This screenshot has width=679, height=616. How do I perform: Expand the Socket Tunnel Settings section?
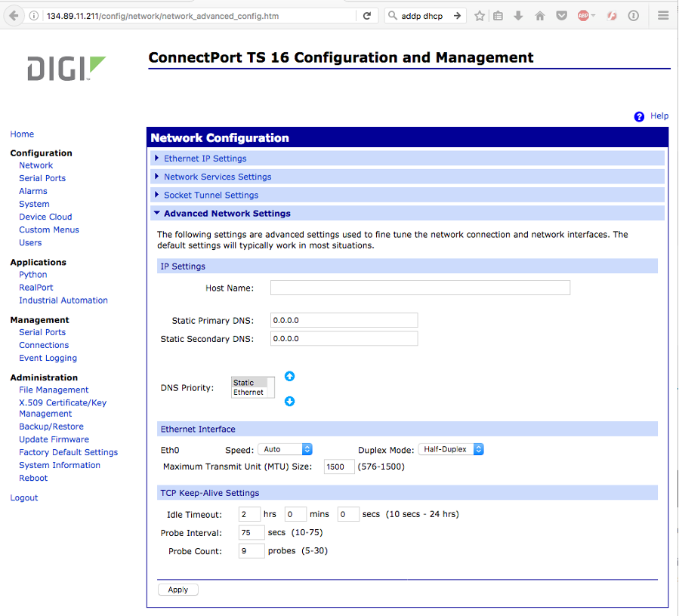coord(211,195)
